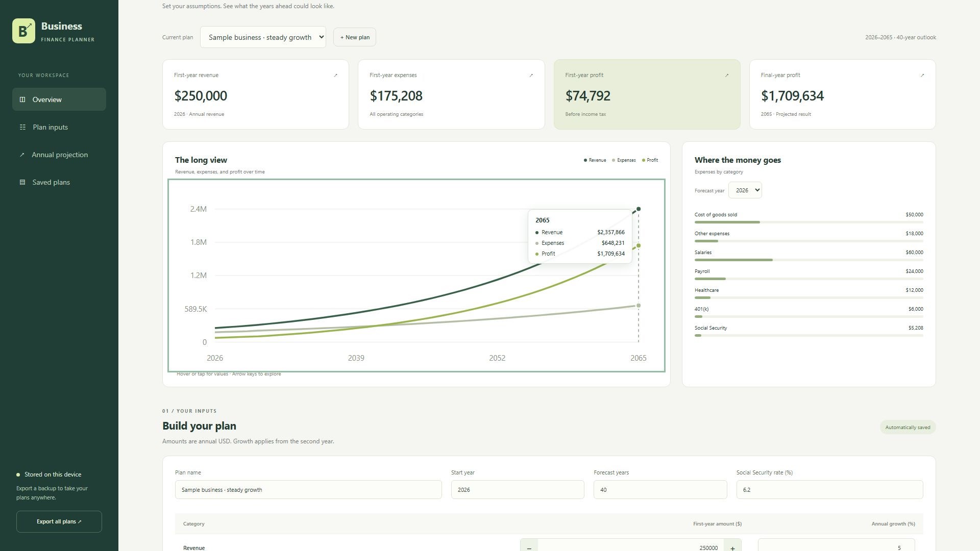Open the Overview sidebar item

(x=59, y=99)
